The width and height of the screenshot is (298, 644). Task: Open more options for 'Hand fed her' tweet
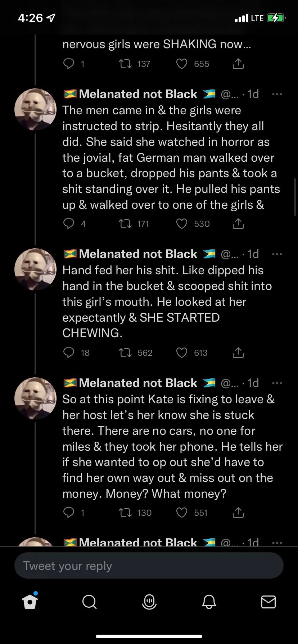[x=277, y=254]
